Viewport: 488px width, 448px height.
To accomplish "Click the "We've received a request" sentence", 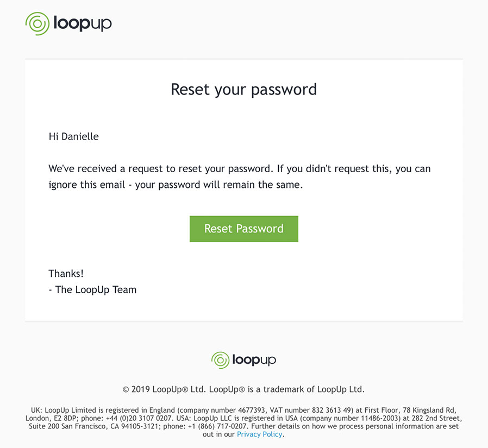I will click(239, 169).
